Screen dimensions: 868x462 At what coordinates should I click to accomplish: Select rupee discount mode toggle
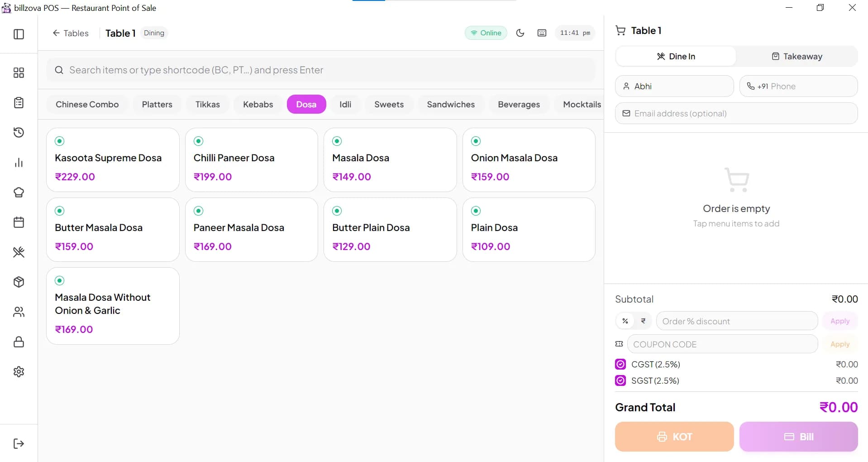coord(643,321)
